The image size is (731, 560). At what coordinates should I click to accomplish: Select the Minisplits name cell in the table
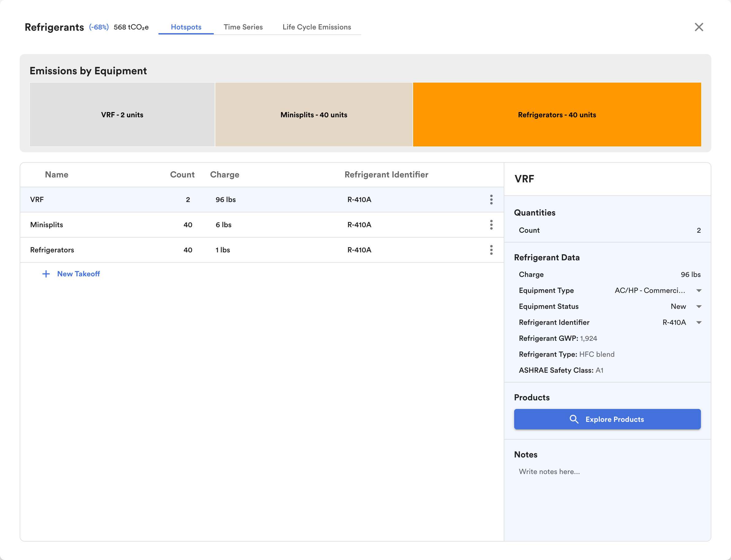(x=47, y=225)
